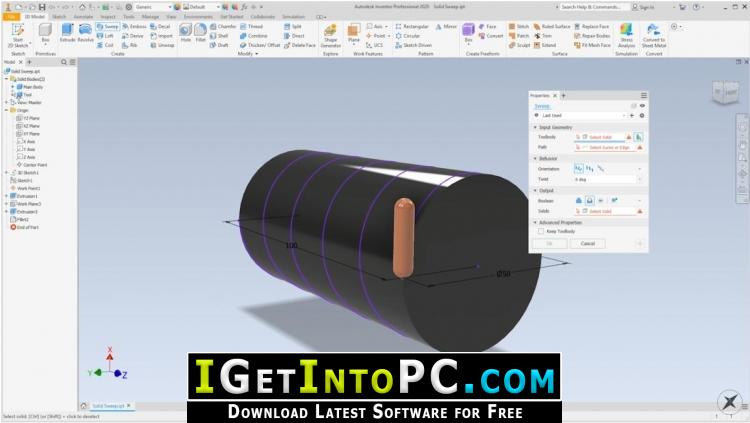Collapse the Input Geometry section

[535, 128]
